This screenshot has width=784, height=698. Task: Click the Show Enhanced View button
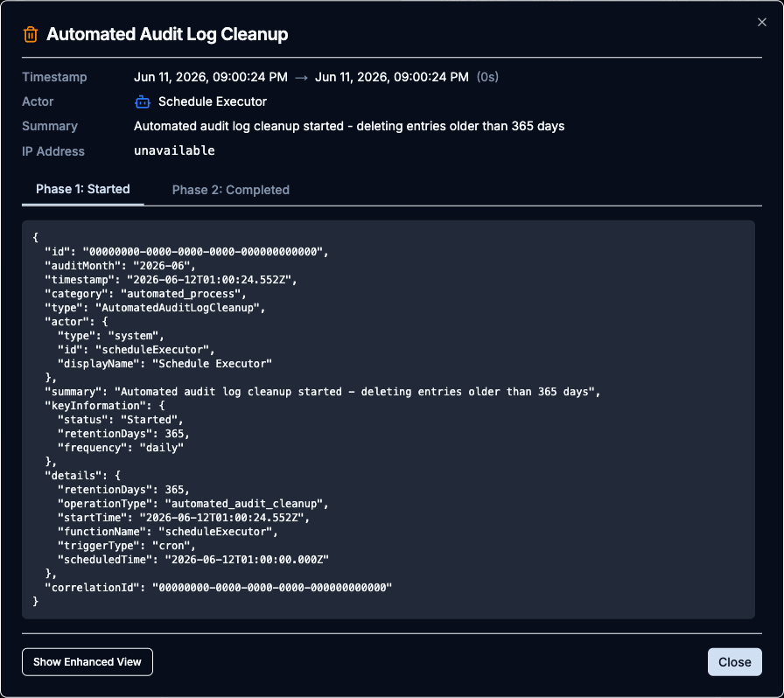[x=87, y=662]
